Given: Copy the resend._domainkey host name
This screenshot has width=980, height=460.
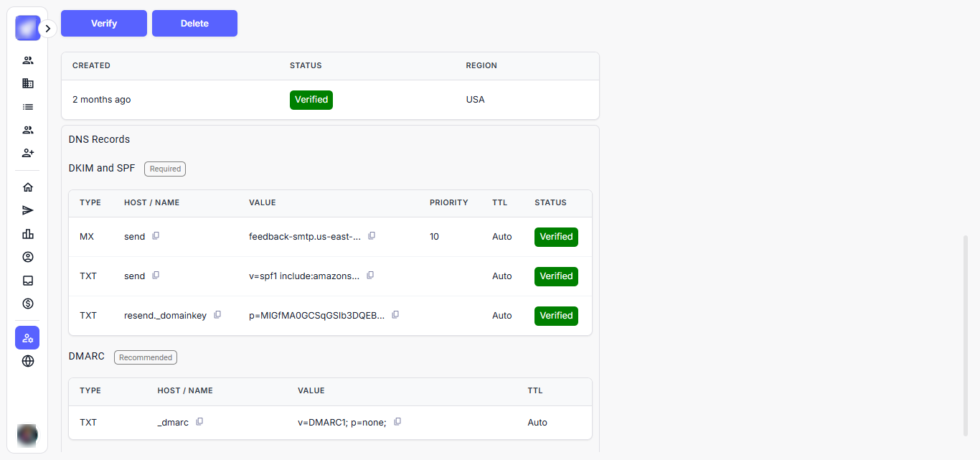Looking at the screenshot, I should point(217,315).
